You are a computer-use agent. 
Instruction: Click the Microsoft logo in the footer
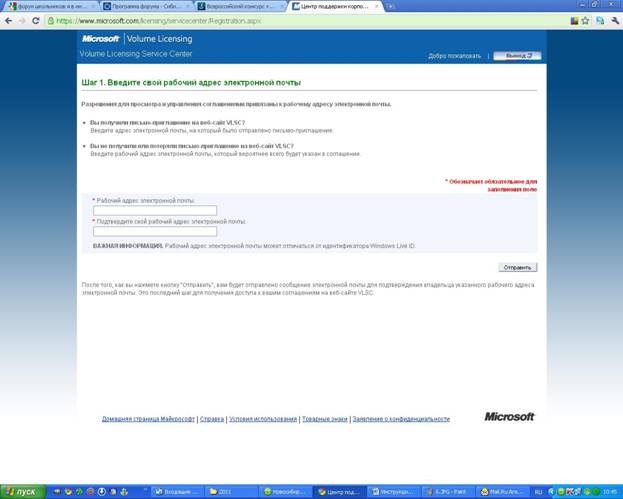point(509,416)
